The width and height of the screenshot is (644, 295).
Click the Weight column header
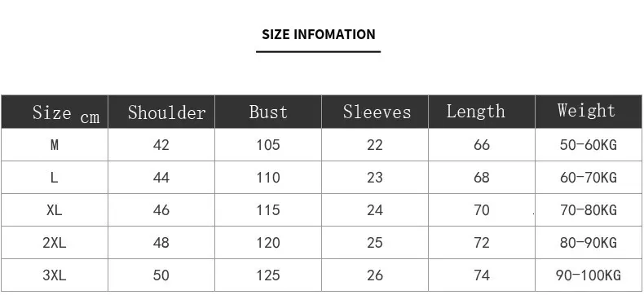point(586,110)
